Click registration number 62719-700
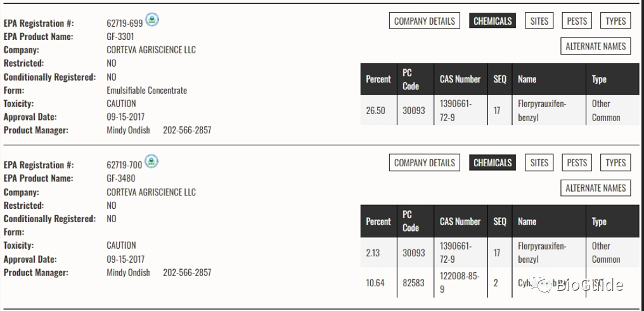The height and width of the screenshot is (311, 644). (x=124, y=166)
